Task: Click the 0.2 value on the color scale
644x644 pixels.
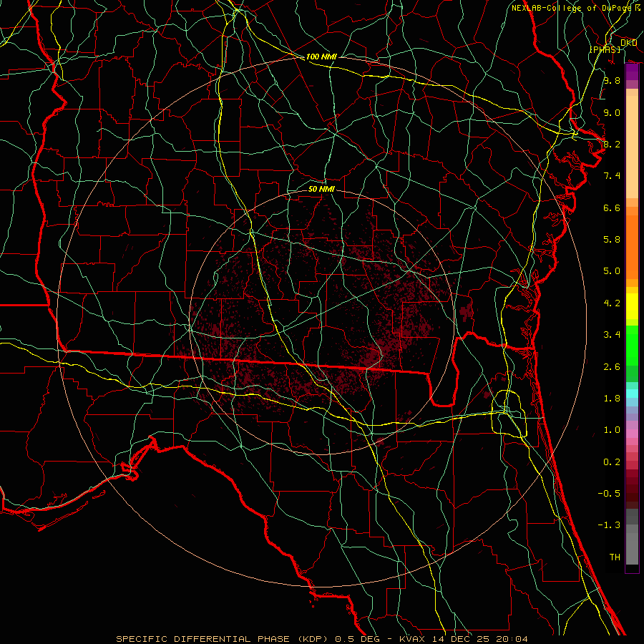Action: [612, 462]
